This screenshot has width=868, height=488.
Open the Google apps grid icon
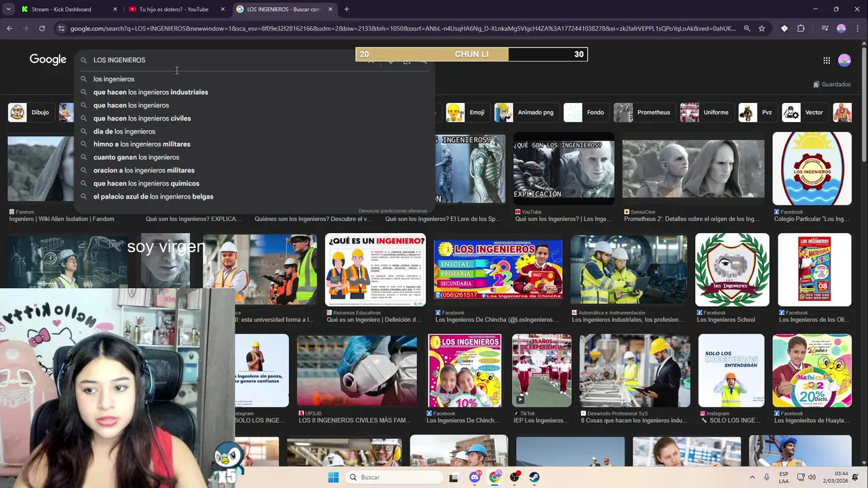(827, 60)
